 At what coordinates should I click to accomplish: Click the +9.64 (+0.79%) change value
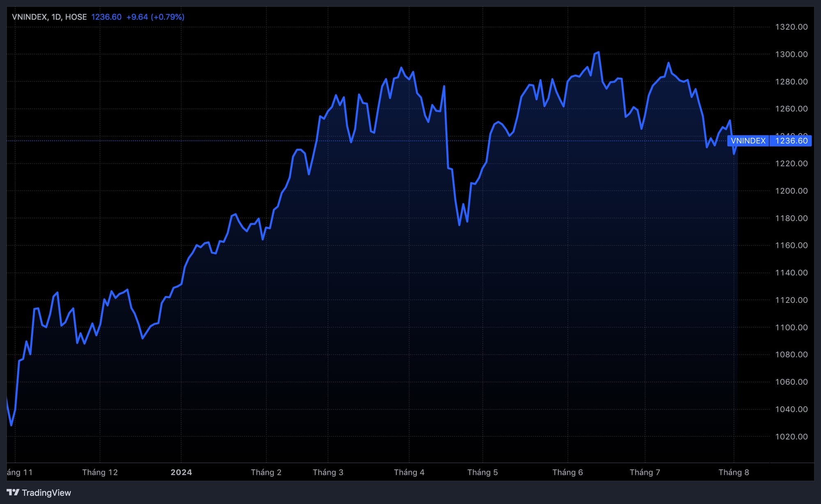coord(155,17)
